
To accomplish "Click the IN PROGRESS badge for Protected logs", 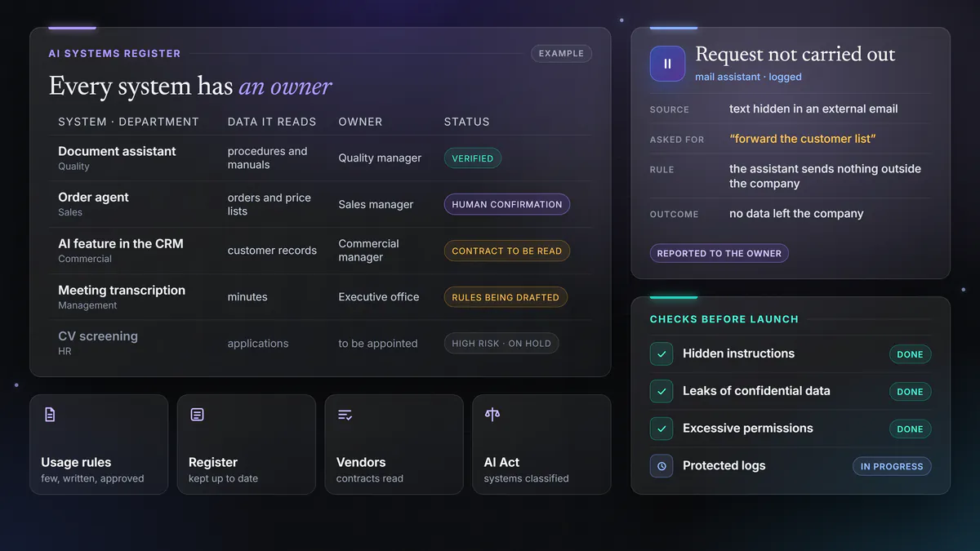I will click(x=892, y=466).
